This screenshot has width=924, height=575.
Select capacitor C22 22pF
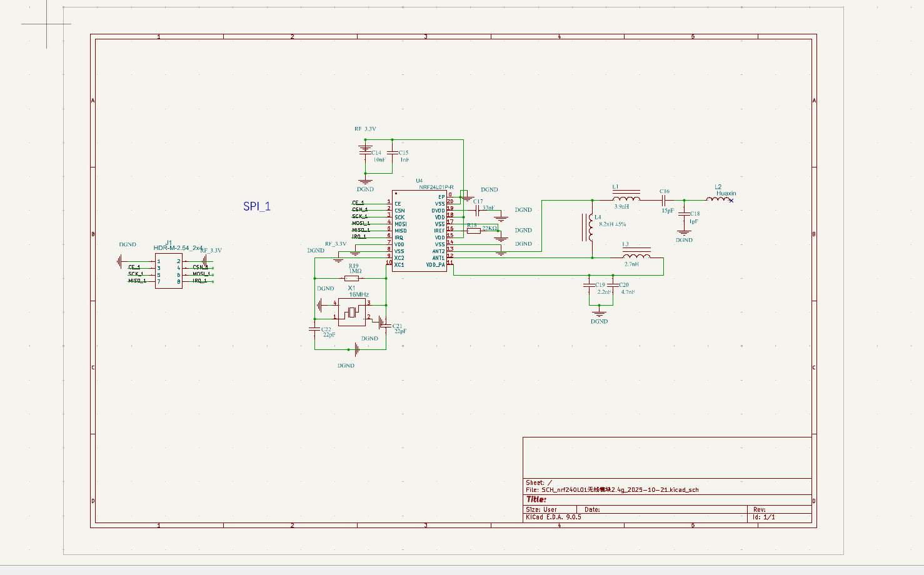pyautogui.click(x=314, y=328)
